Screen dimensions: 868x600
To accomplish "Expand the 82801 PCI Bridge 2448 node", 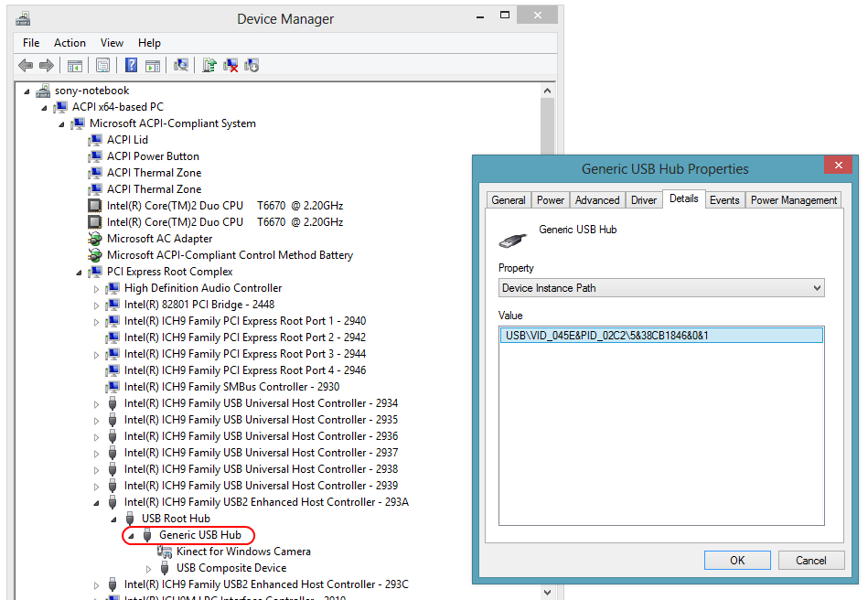I will tap(96, 305).
